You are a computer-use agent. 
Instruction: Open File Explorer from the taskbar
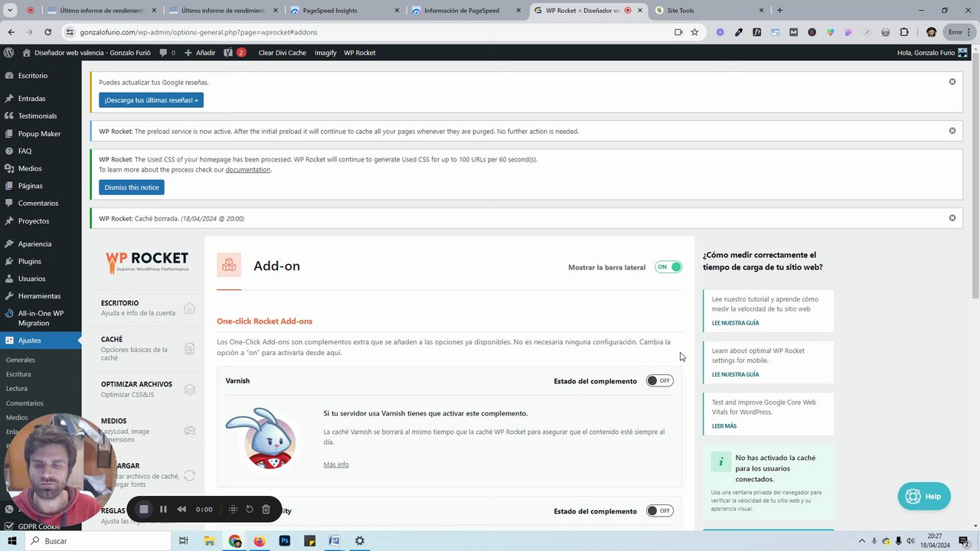[x=209, y=541]
